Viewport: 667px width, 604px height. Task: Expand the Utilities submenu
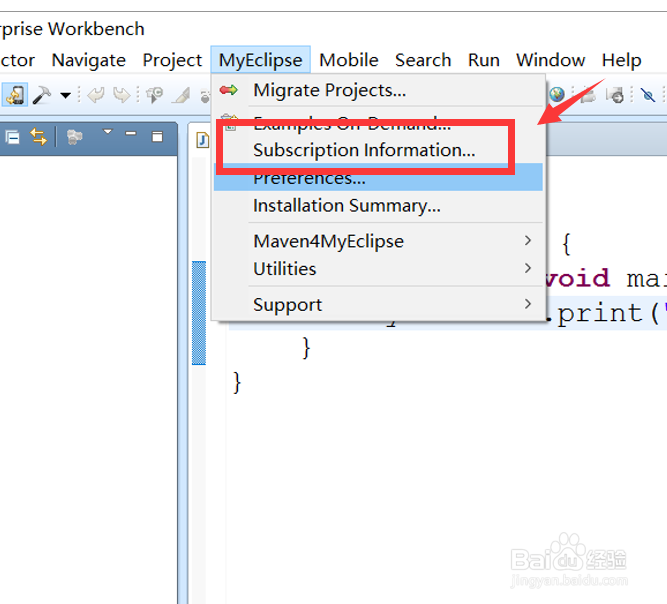pos(378,269)
